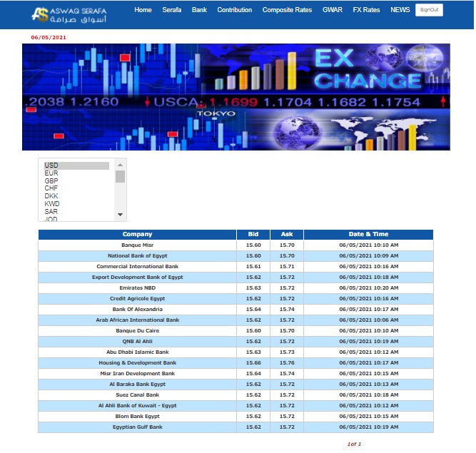Screen dimensions: 476x453
Task: Select USD in currency list
Action: click(x=77, y=166)
